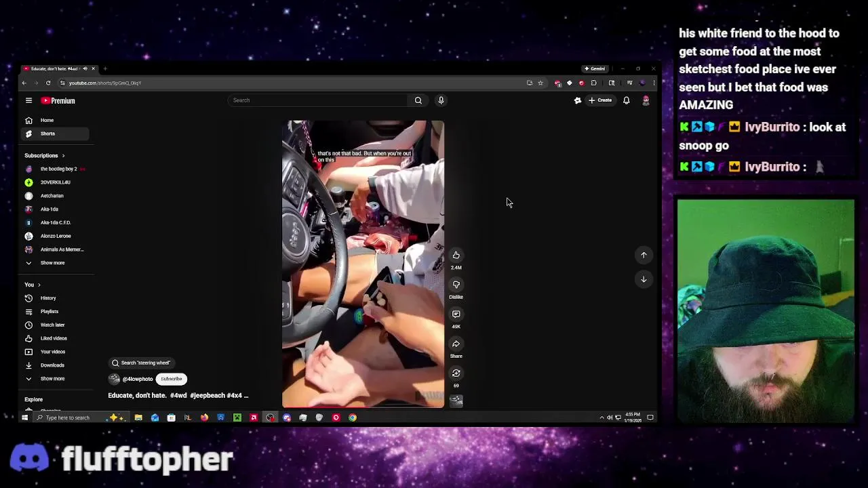Go to Home in the sidebar
The height and width of the screenshot is (488, 868).
click(x=54, y=120)
